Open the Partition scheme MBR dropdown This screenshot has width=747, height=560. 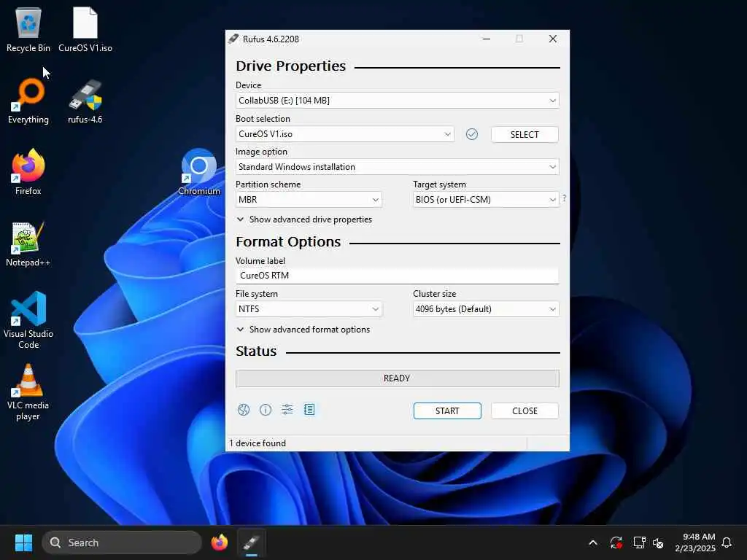click(x=309, y=200)
